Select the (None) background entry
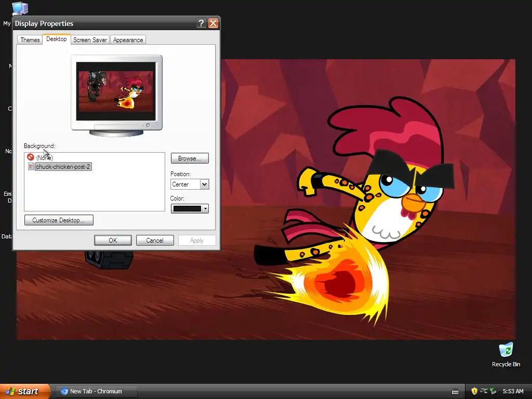Image resolution: width=532 pixels, height=399 pixels. [x=45, y=157]
